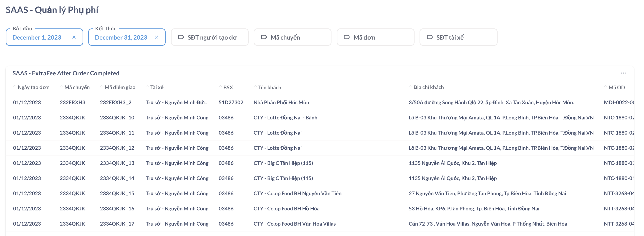Select trip code 232ERXH3
Viewport: 644px width, 236px height.
coord(73,102)
